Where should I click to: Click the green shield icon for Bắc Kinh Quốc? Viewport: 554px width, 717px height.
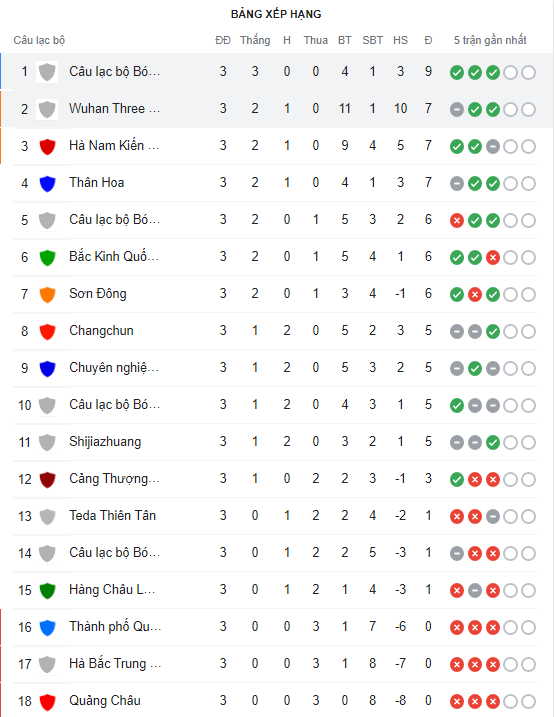[x=48, y=257]
